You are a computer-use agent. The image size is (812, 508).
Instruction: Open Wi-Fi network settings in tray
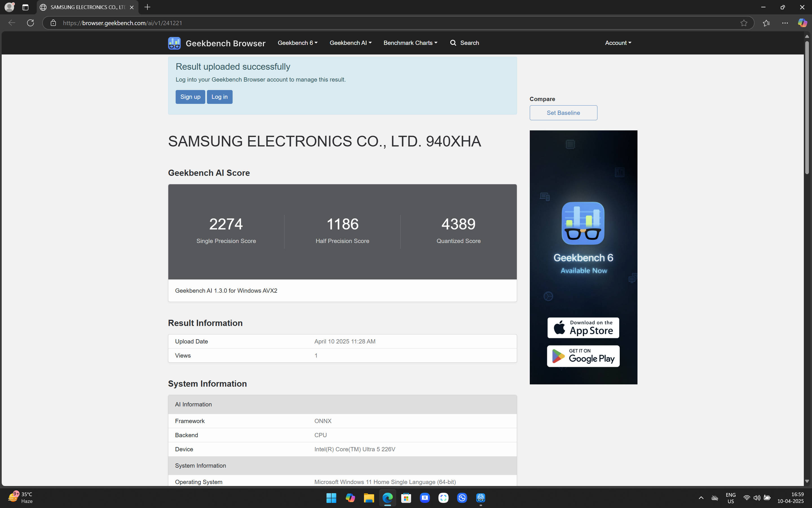[x=746, y=498]
